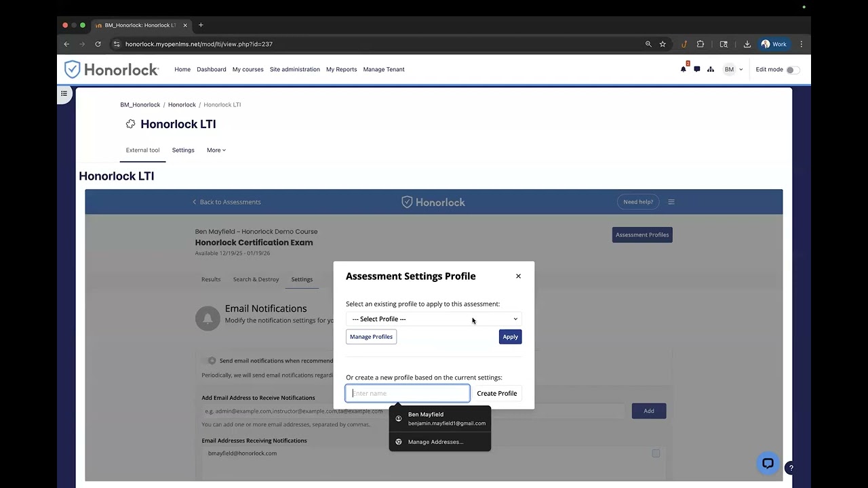The width and height of the screenshot is (868, 488).
Task: Click the Create Profile button
Action: tap(497, 393)
